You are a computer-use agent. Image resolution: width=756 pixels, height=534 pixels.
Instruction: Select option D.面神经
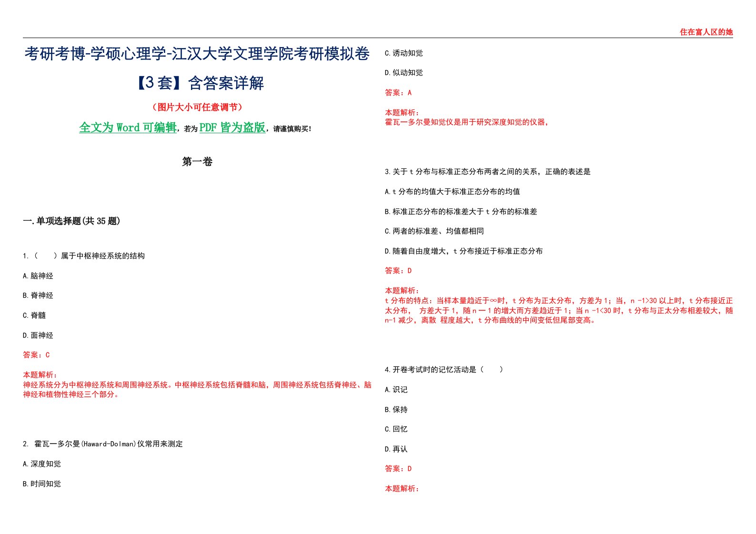click(x=38, y=336)
